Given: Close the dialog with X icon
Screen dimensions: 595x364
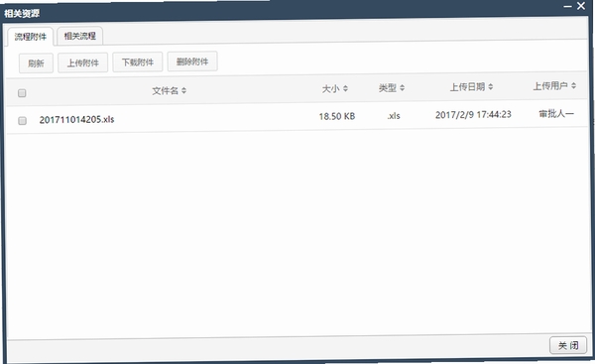Looking at the screenshot, I should pos(581,6).
